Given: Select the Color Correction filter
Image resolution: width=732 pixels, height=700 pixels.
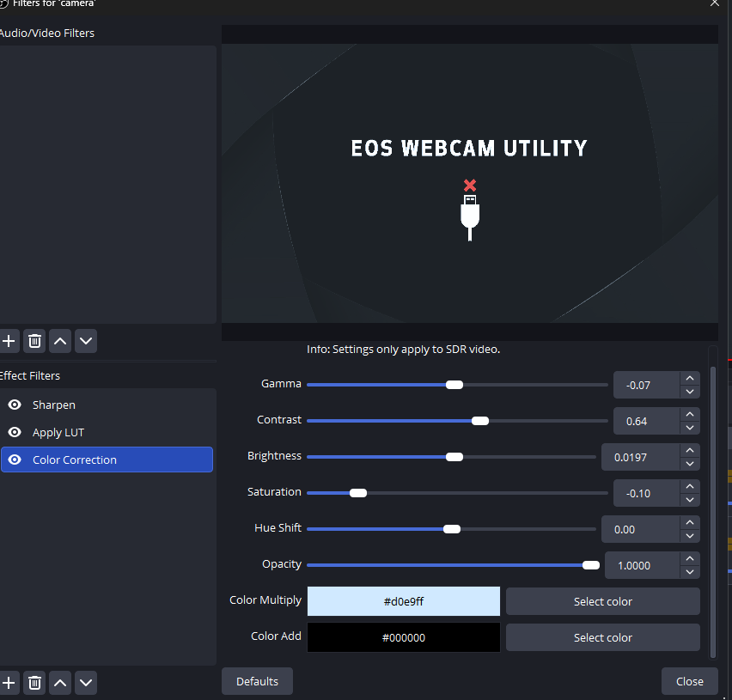Looking at the screenshot, I should click(x=107, y=460).
